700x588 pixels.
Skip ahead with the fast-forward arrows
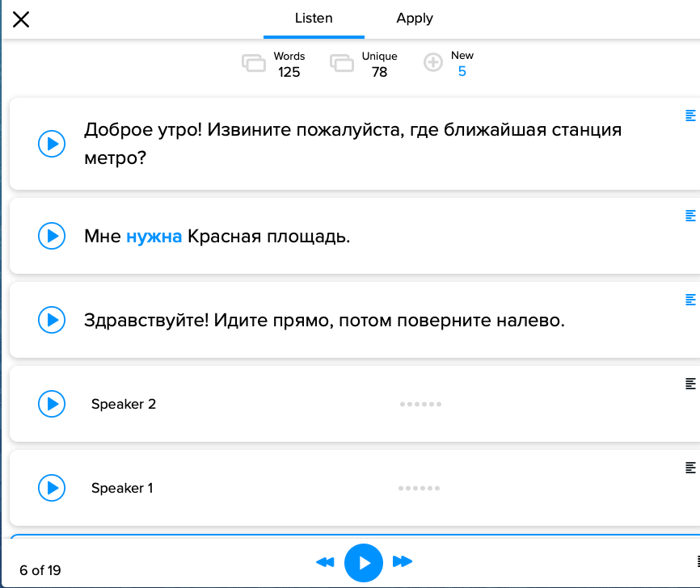[402, 562]
